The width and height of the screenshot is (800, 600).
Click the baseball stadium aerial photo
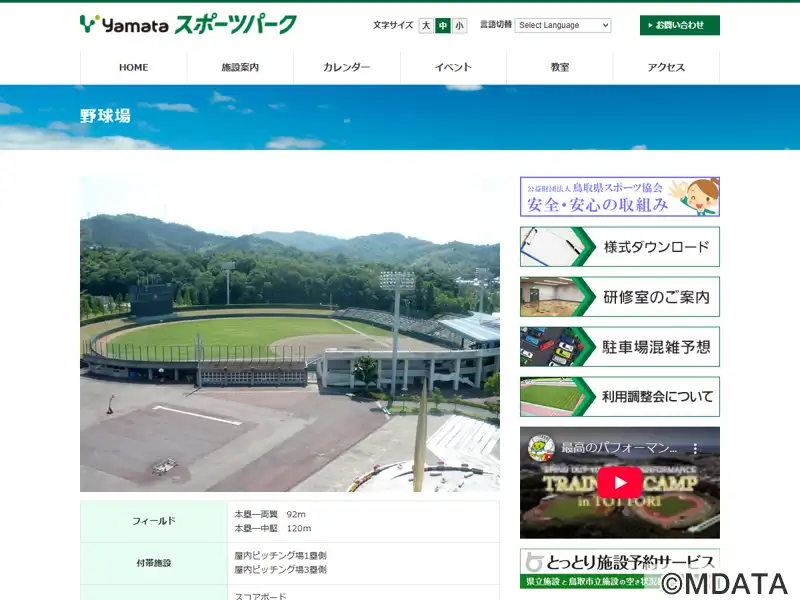pos(290,334)
